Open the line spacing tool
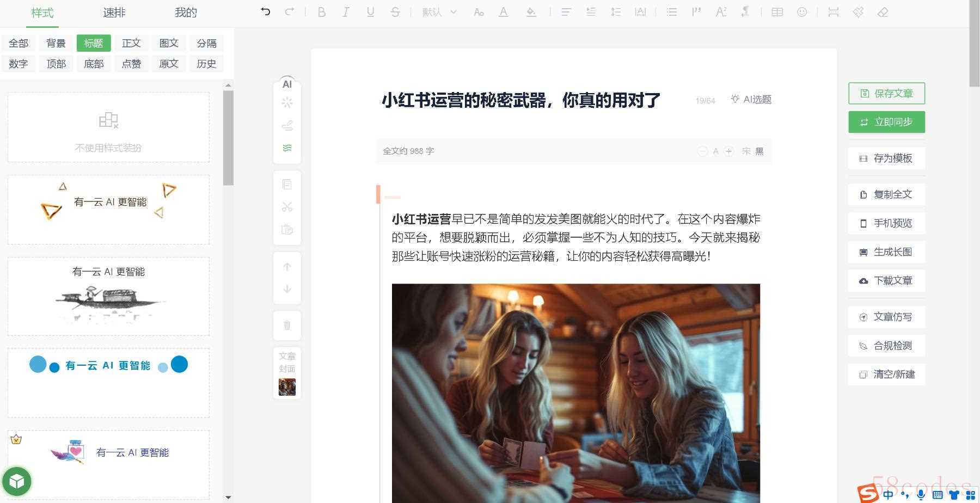Image resolution: width=980 pixels, height=503 pixels. click(616, 12)
